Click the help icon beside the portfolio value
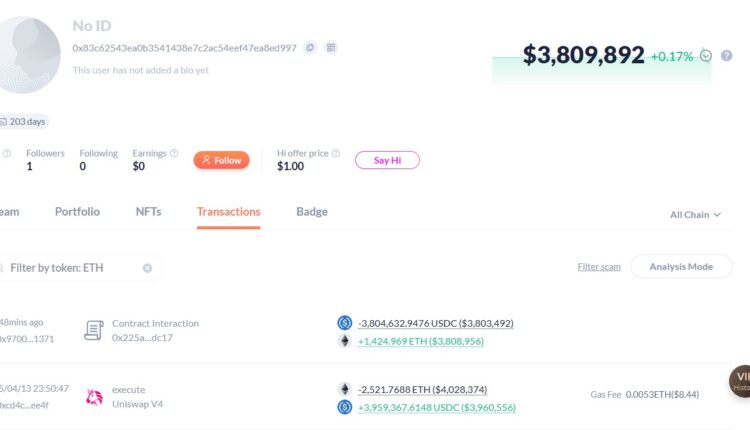The width and height of the screenshot is (750, 430). pyautogui.click(x=729, y=56)
